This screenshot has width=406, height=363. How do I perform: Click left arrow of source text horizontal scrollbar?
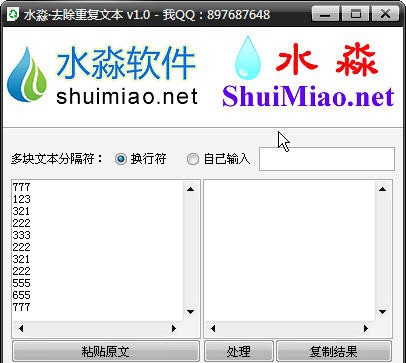(x=21, y=328)
